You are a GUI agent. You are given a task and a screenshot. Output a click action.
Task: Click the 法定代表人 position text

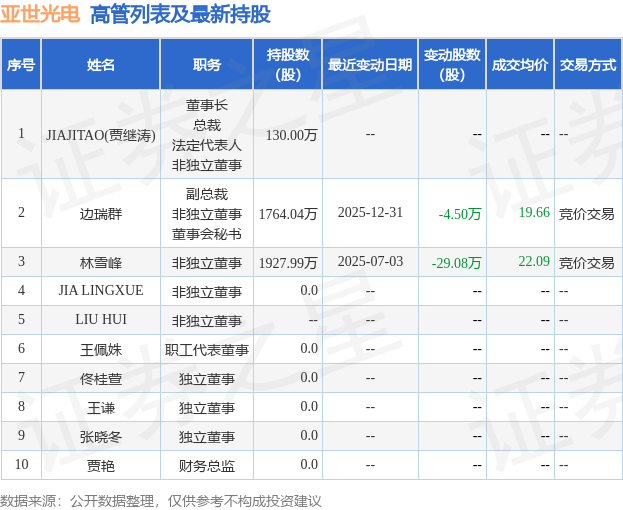(207, 145)
